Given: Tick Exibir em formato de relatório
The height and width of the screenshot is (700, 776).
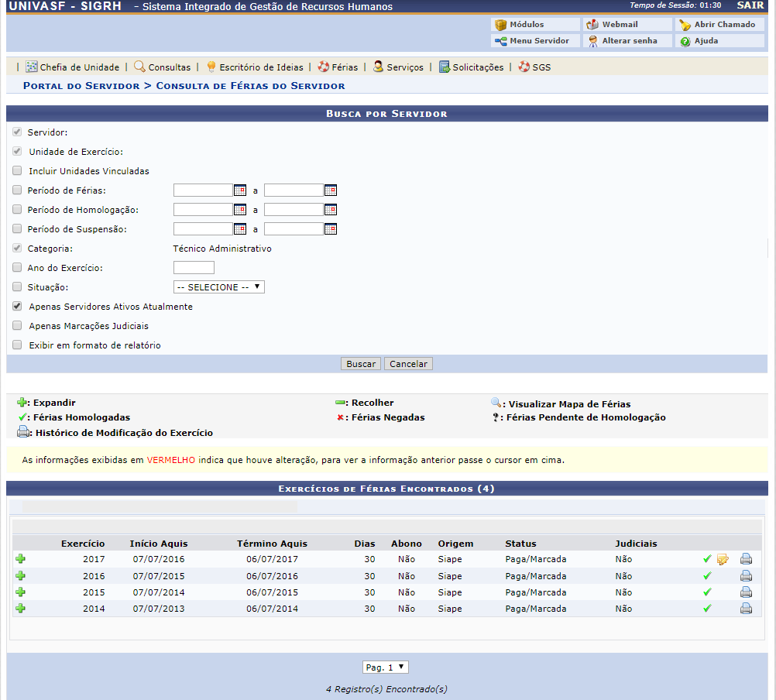Looking at the screenshot, I should click(x=17, y=345).
